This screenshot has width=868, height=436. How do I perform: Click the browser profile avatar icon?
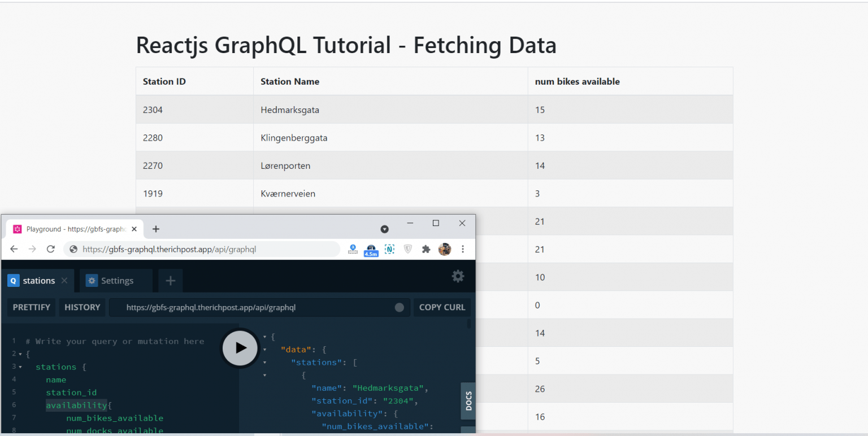pyautogui.click(x=445, y=249)
